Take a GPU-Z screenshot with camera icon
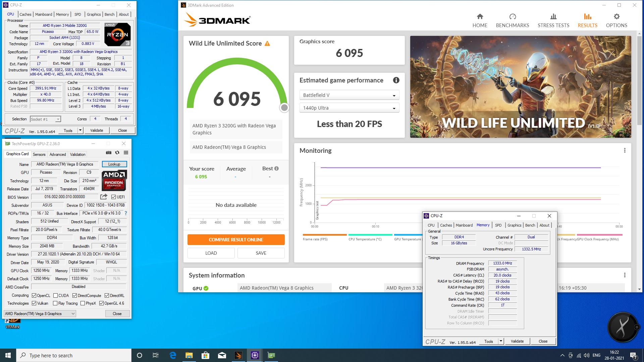This screenshot has height=362, width=644. click(109, 153)
